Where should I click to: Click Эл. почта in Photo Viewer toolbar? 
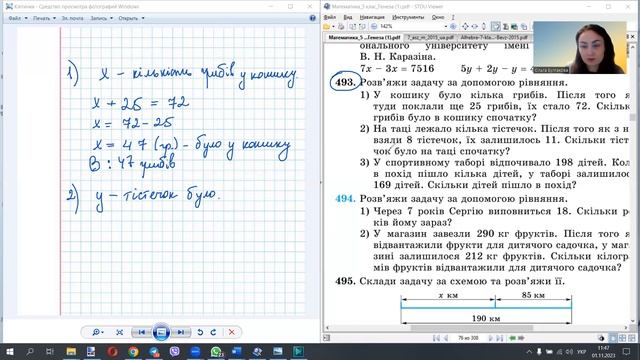coord(72,18)
